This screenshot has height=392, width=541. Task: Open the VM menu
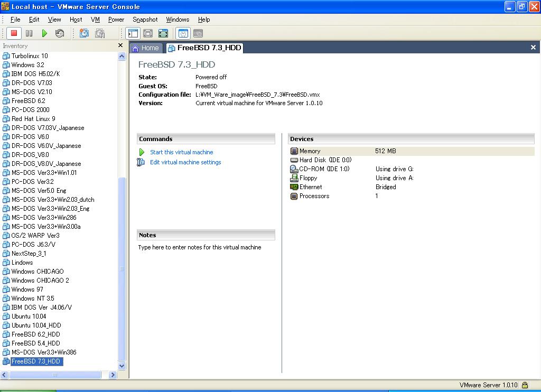pyautogui.click(x=95, y=20)
